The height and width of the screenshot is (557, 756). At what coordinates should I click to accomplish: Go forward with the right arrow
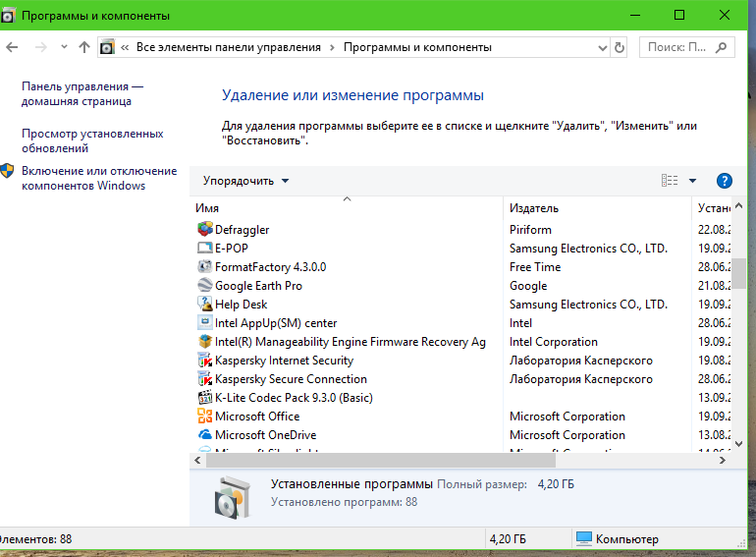(x=41, y=47)
